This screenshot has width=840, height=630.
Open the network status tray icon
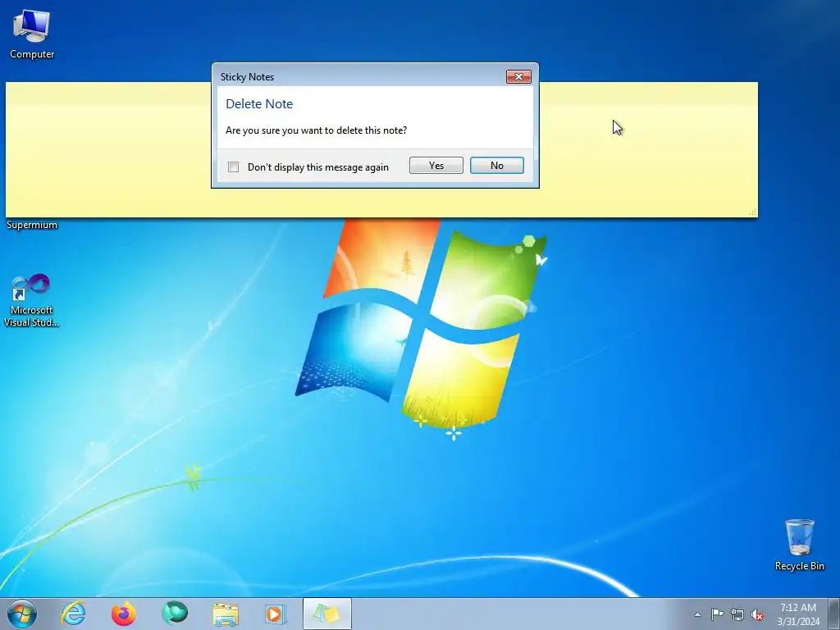coord(737,614)
